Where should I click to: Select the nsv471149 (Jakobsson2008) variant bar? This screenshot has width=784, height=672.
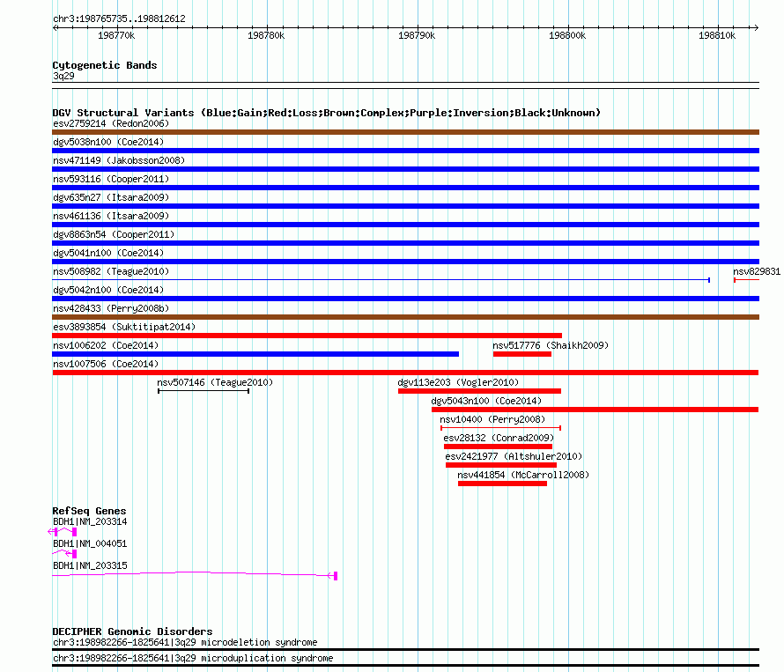click(405, 169)
